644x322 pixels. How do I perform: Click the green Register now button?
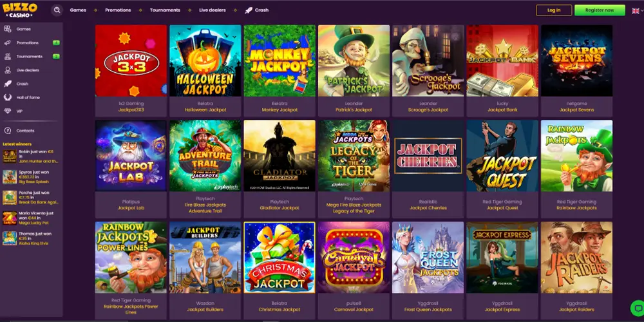pyautogui.click(x=600, y=10)
